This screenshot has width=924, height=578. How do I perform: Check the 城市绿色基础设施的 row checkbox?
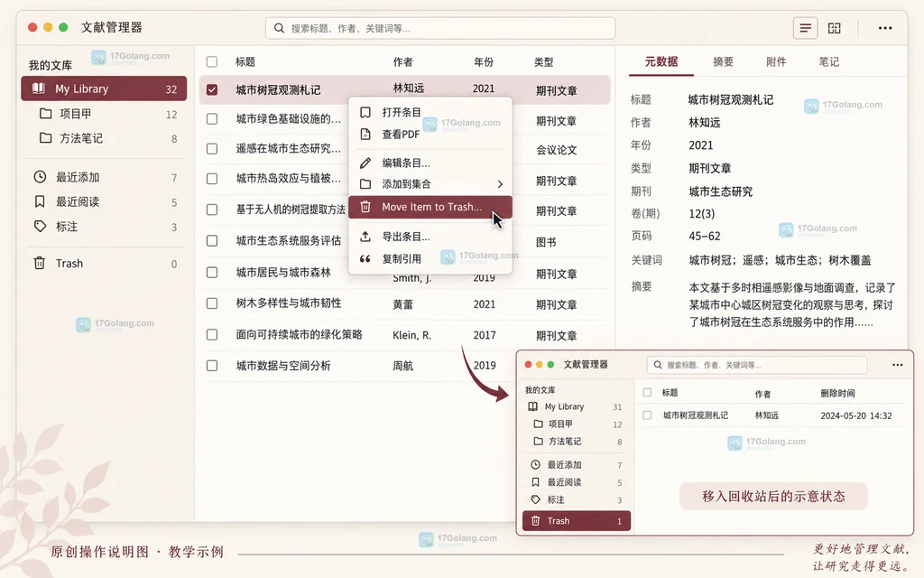pos(212,119)
